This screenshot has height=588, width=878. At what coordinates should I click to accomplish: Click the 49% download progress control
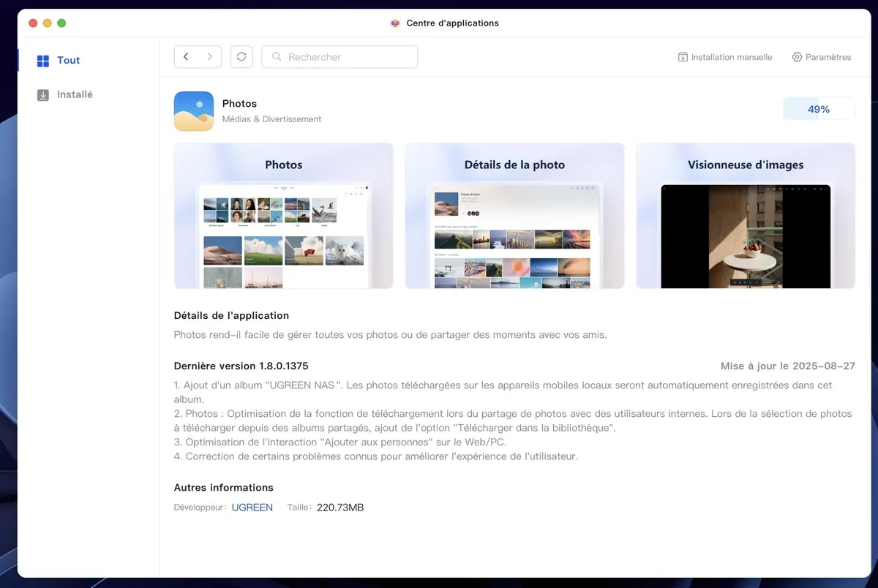pos(819,108)
